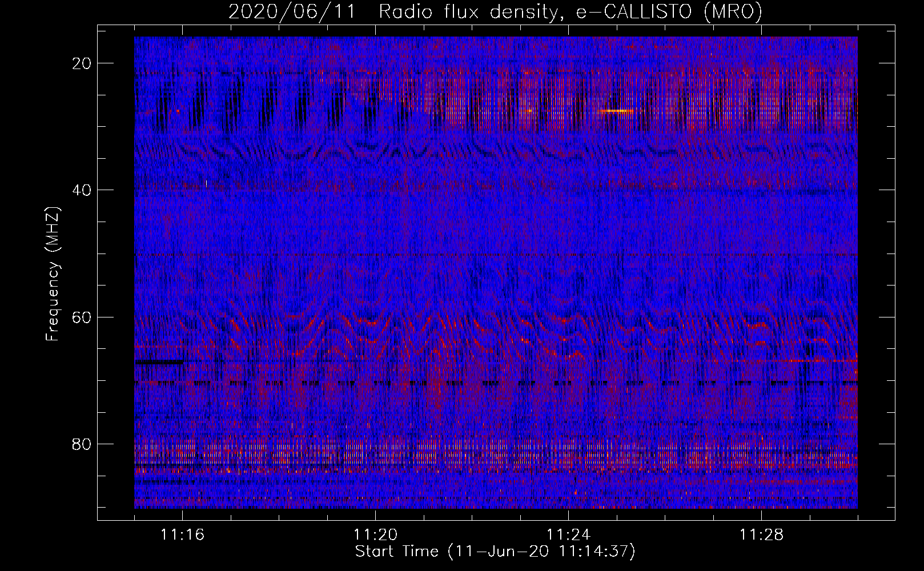Click the plot title "Radio flux density, e-CALLISTO (MRO)"
Screen dimensions: 924x571
571,11
